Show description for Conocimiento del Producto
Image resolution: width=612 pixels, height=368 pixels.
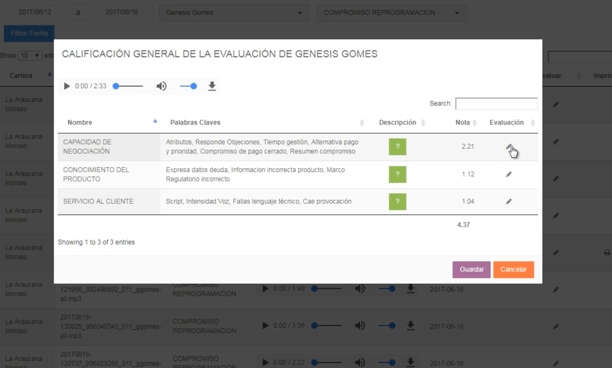pos(397,174)
